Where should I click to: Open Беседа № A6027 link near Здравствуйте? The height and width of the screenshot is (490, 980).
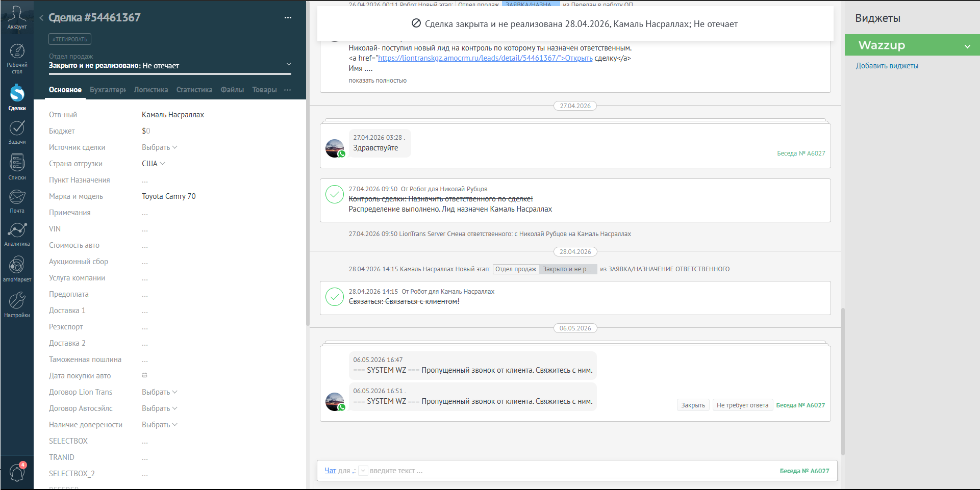point(801,153)
